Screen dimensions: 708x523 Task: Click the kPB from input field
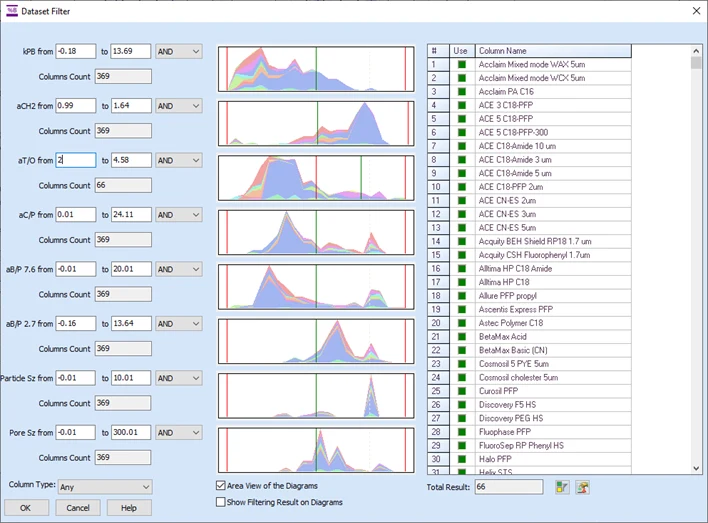point(76,51)
